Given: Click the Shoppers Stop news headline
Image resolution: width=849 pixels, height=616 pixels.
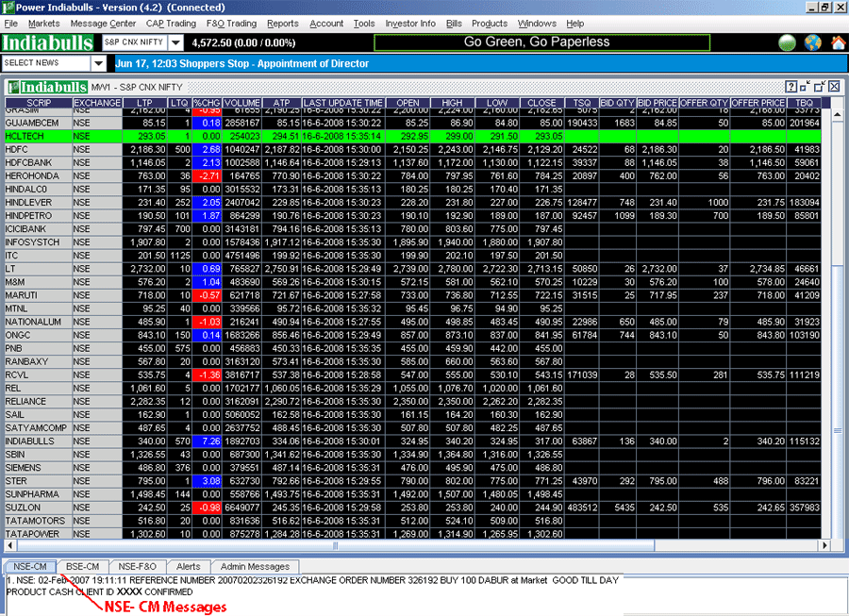Looking at the screenshot, I should (242, 63).
